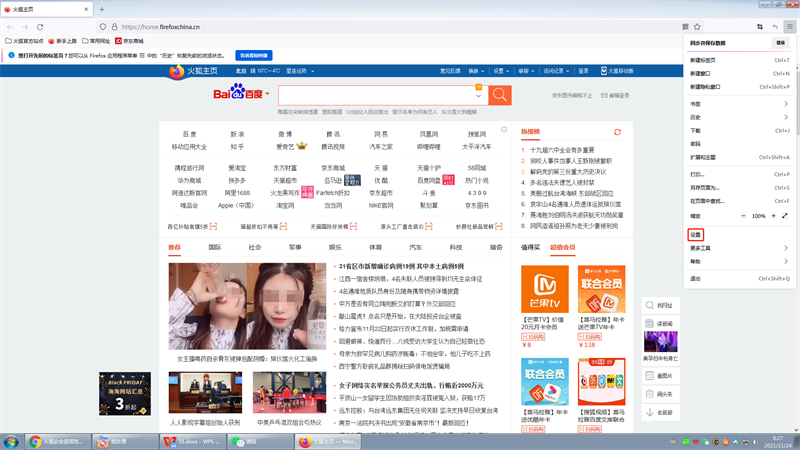Expand the search box suggestion arrow
The width and height of the screenshot is (800, 450).
pyautogui.click(x=479, y=96)
